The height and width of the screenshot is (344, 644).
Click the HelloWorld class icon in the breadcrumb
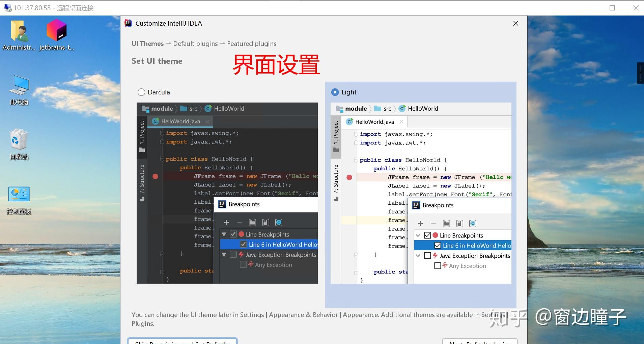[x=402, y=108]
